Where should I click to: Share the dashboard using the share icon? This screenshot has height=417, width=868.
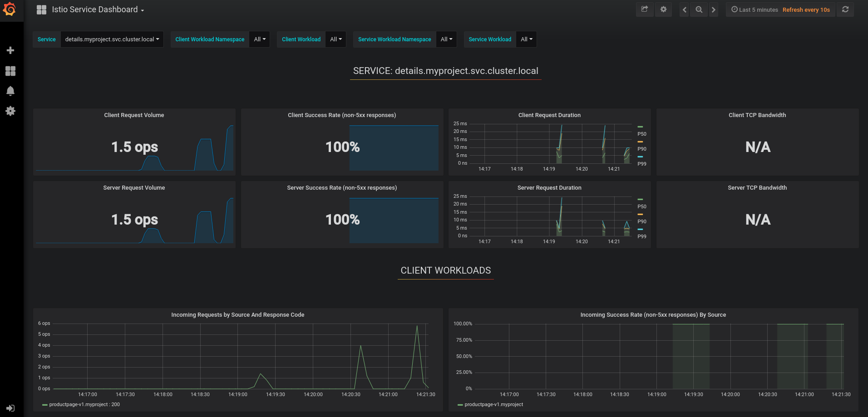[644, 10]
